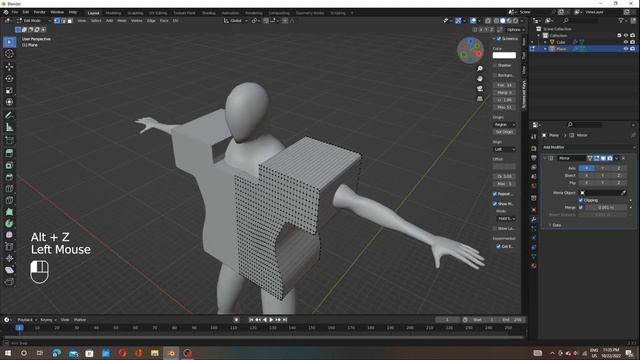Select the Scale tool
The image size is (640, 360).
[x=9, y=90]
